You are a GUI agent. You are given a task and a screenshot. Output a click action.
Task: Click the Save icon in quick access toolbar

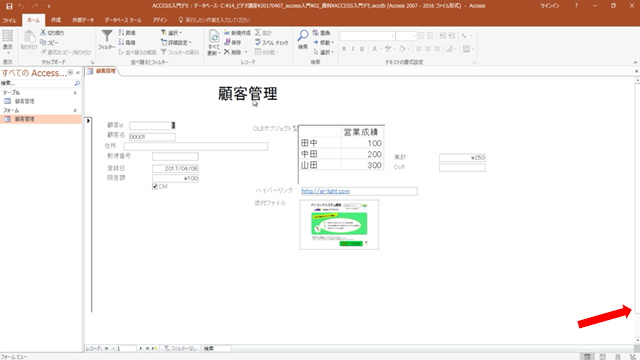pyautogui.click(x=9, y=6)
